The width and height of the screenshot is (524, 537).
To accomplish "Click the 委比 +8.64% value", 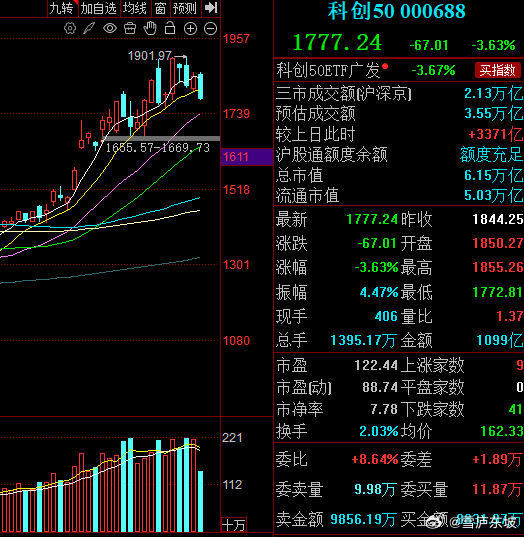I will (x=375, y=459).
